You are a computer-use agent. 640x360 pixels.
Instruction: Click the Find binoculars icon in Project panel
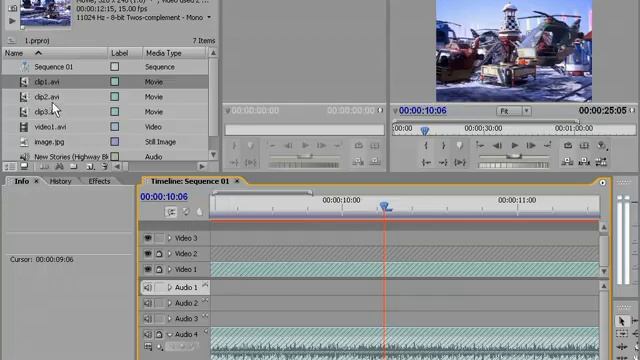pyautogui.click(x=59, y=167)
